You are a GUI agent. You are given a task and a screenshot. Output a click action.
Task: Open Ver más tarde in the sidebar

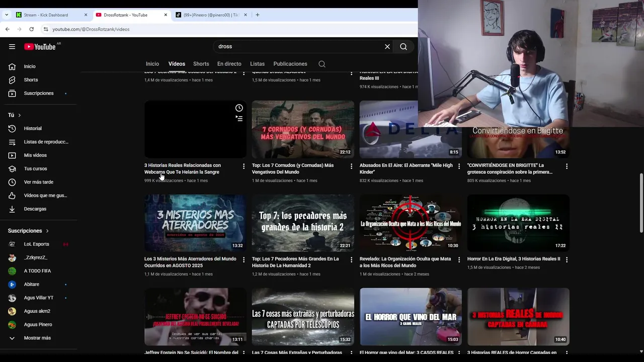point(38,182)
